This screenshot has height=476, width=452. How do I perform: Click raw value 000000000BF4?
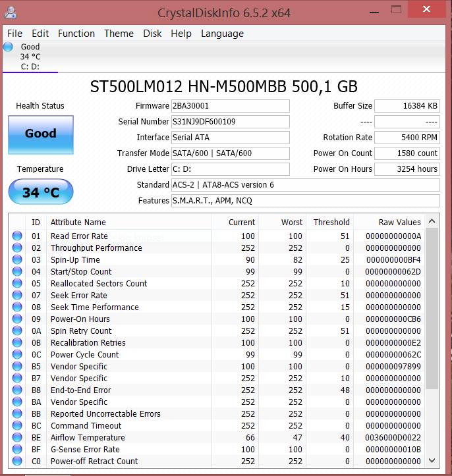coord(393,260)
